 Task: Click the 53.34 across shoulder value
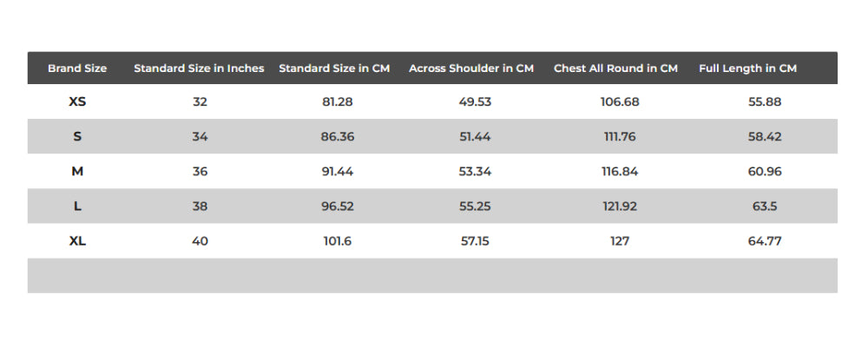click(x=475, y=171)
